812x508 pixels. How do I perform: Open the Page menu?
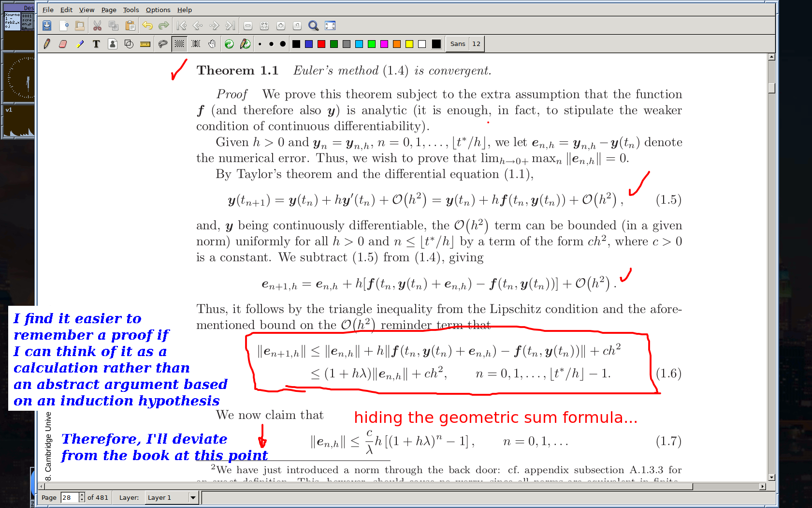109,10
